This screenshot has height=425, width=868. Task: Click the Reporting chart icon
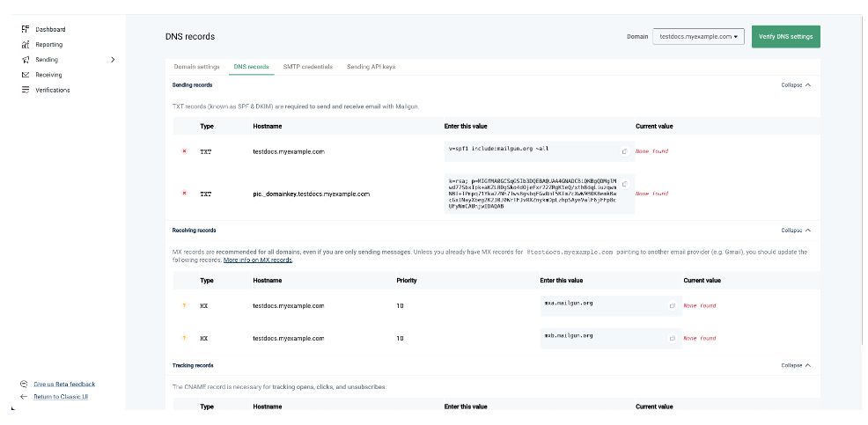(x=26, y=44)
